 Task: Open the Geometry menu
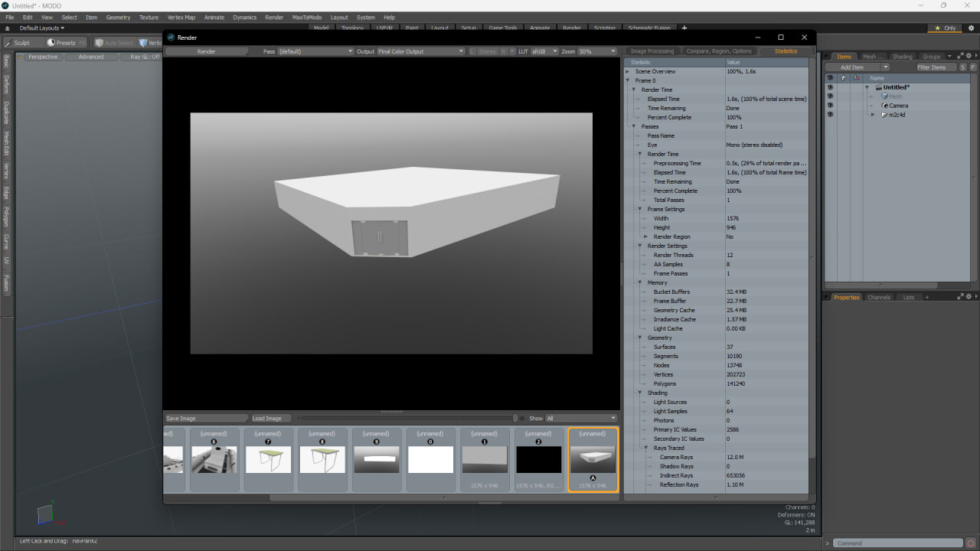118,17
